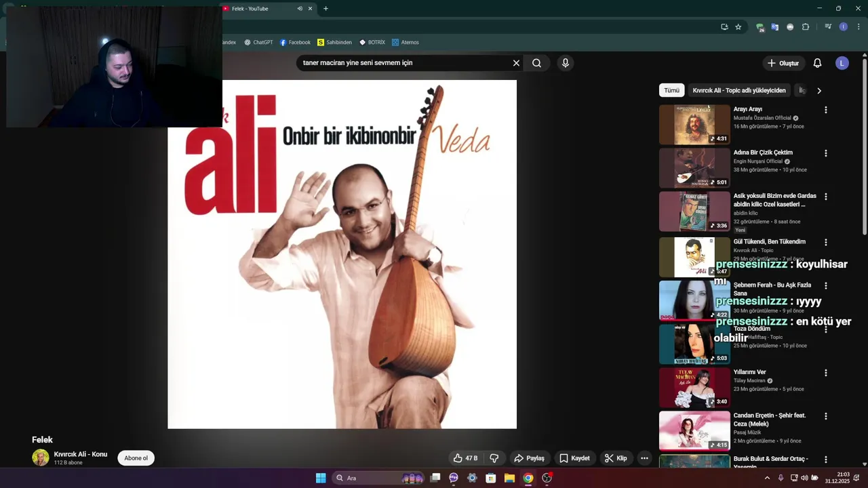Open Chrome extensions puzzle icon

tap(806, 27)
